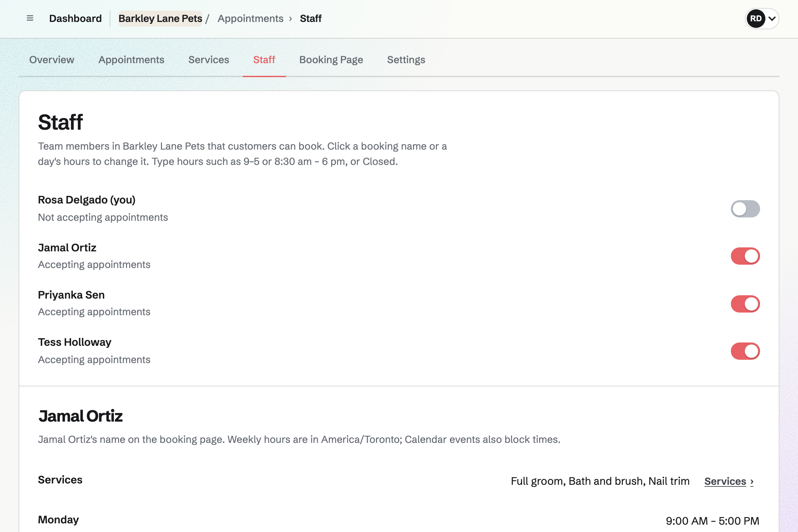Turn off Jamal Ortiz's appointments toggle
798x532 pixels.
(x=745, y=256)
